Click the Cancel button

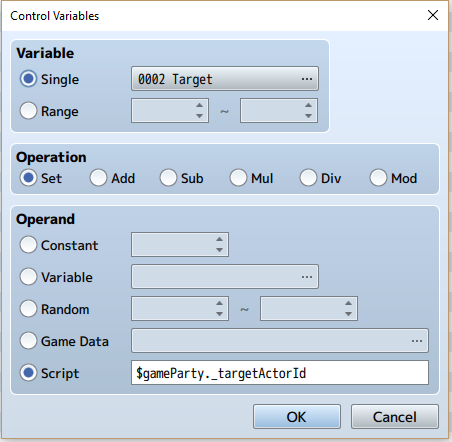point(395,417)
